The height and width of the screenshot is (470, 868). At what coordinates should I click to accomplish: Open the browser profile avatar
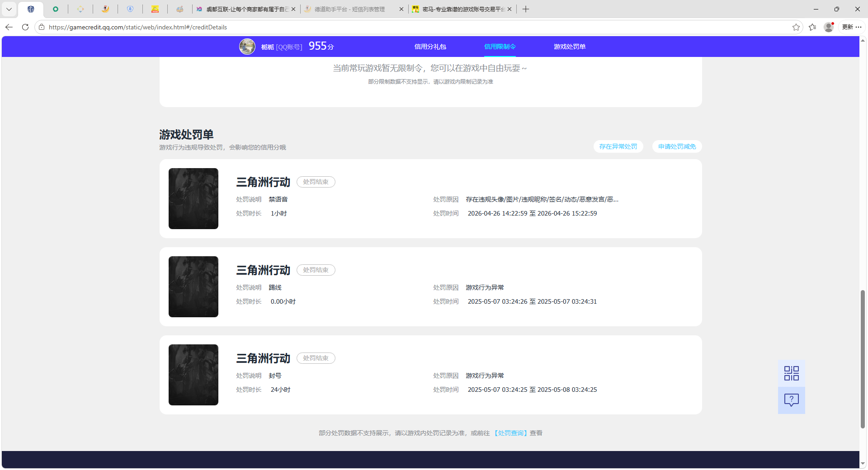pos(829,27)
